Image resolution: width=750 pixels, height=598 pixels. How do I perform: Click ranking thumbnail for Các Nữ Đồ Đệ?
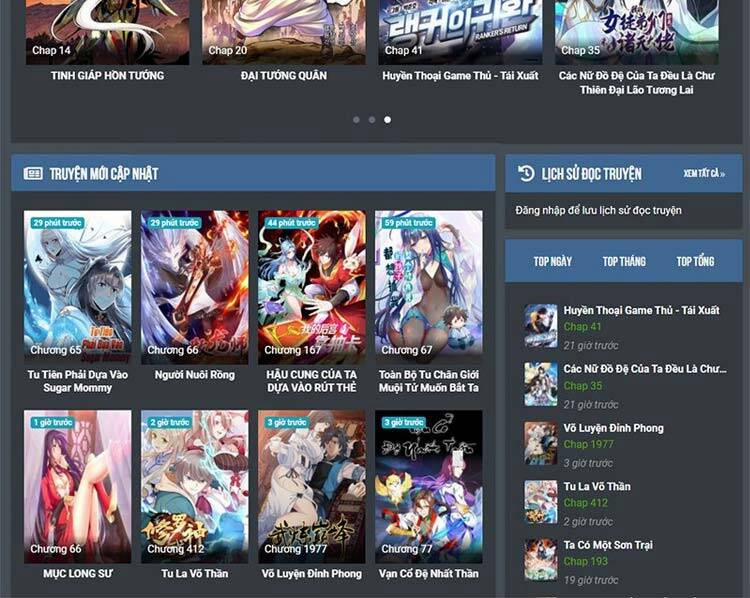tap(540, 385)
